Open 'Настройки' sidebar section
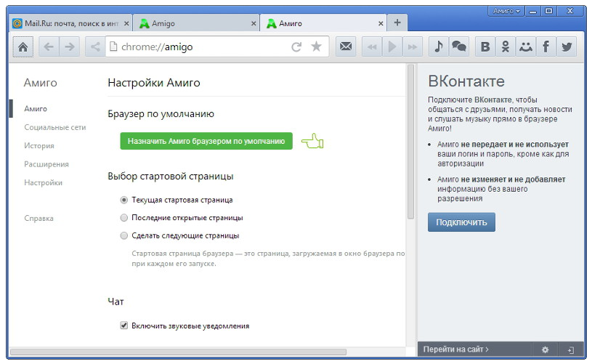This screenshot has width=592, height=364. [44, 183]
